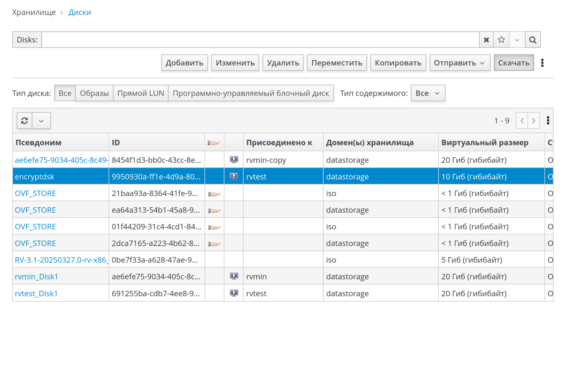Filter disk type by Образы

pyautogui.click(x=94, y=93)
